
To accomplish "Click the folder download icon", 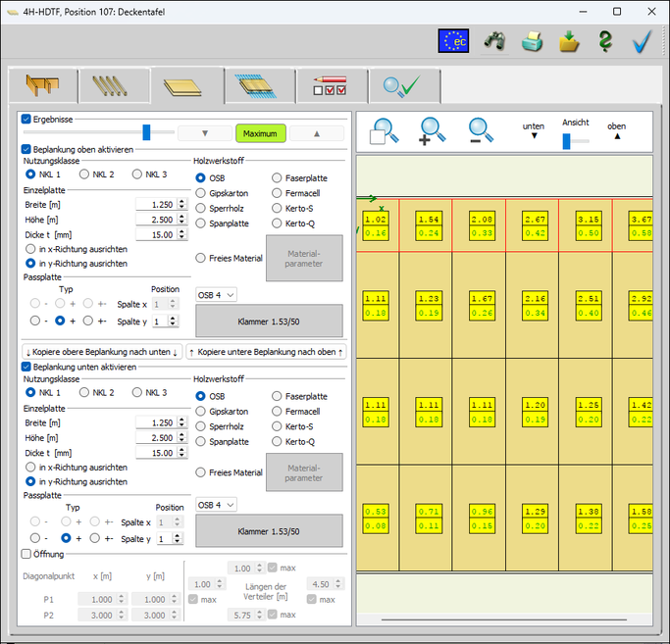I will pos(569,41).
